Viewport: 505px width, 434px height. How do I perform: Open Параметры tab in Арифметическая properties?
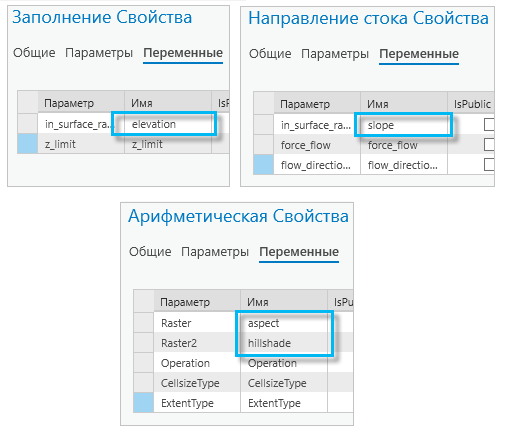215,252
